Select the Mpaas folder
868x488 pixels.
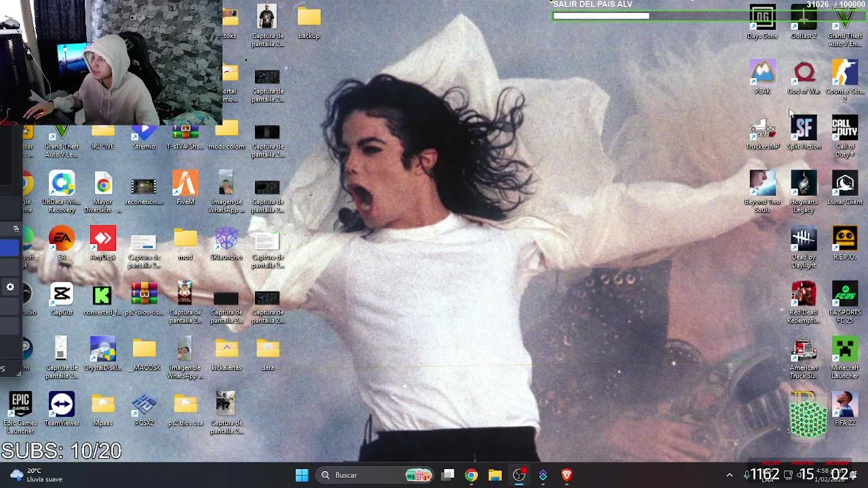[x=103, y=410]
